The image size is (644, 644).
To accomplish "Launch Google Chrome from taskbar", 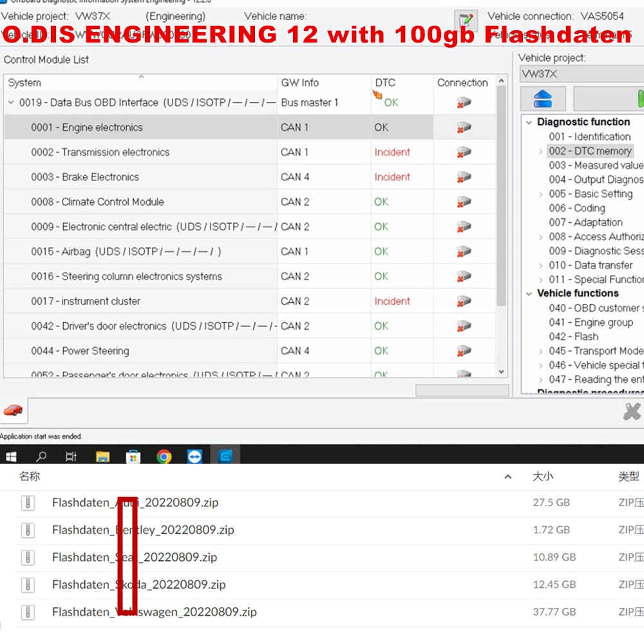I will click(x=164, y=457).
